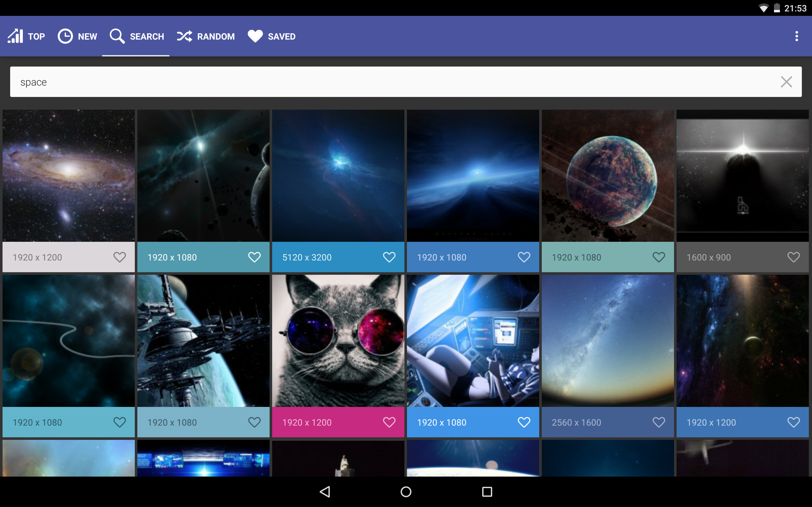The image size is (812, 507).
Task: Like the cockpit anime wallpaper
Action: point(524,422)
